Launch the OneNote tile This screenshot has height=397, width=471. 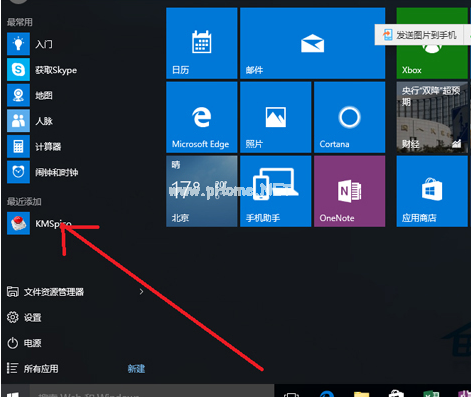[349, 191]
